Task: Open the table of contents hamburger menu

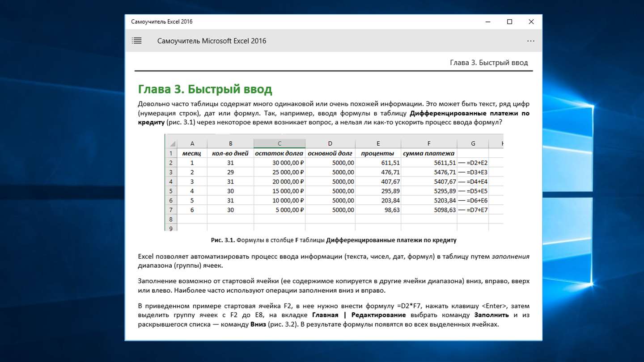Action: click(x=137, y=41)
